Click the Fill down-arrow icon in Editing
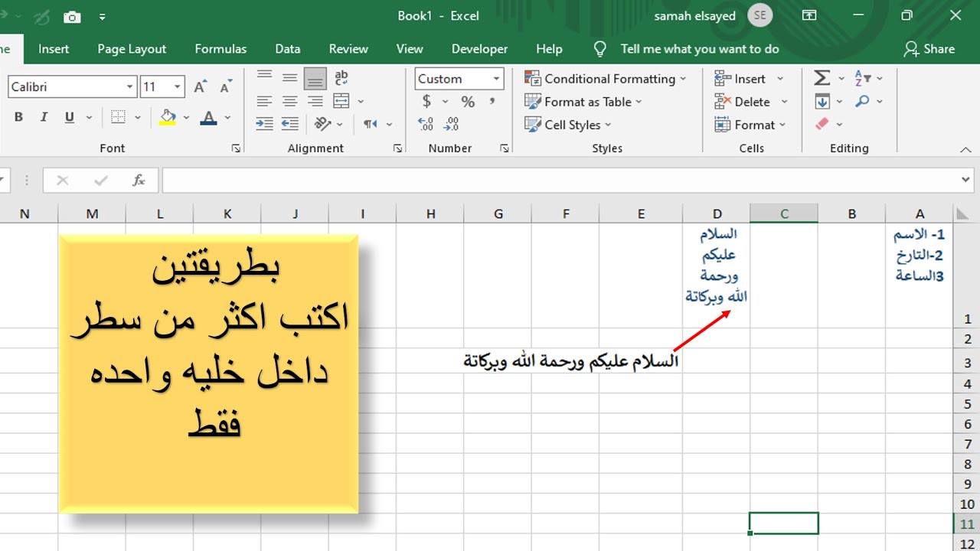980x551 pixels. [822, 101]
